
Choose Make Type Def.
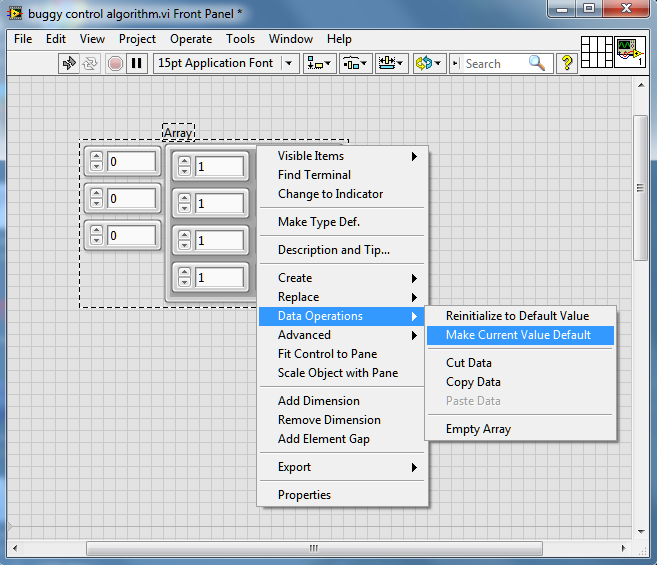pyautogui.click(x=344, y=222)
